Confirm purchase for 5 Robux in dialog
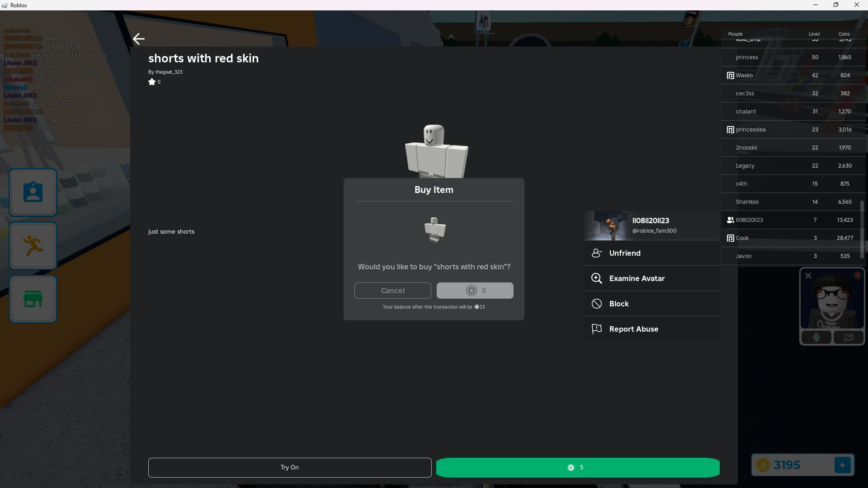The height and width of the screenshot is (488, 868). pyautogui.click(x=475, y=291)
